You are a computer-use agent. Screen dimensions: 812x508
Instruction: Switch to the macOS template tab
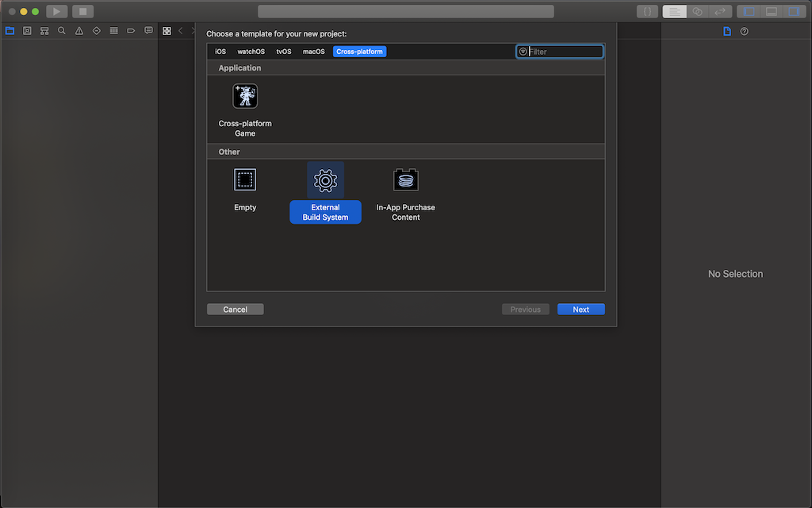(x=314, y=52)
